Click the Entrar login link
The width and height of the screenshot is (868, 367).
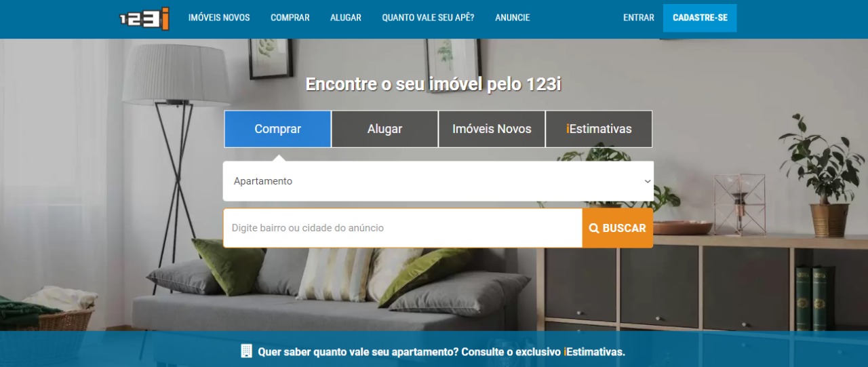point(639,18)
